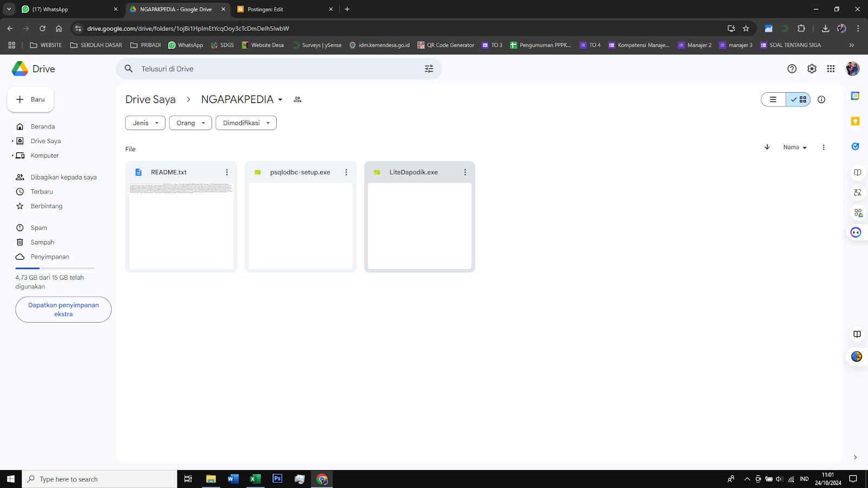Open Chrome downloads icon
868x488 pixels.
click(825, 29)
